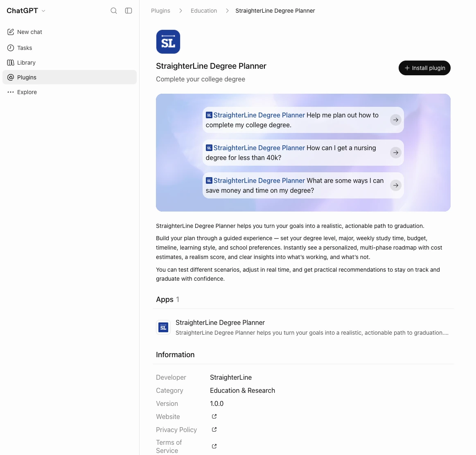The height and width of the screenshot is (455, 476).
Task: Click small SL icon in nursing degree prompt
Action: [209, 148]
